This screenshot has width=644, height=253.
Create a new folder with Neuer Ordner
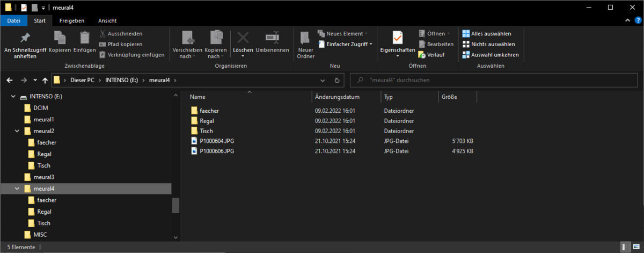305,44
